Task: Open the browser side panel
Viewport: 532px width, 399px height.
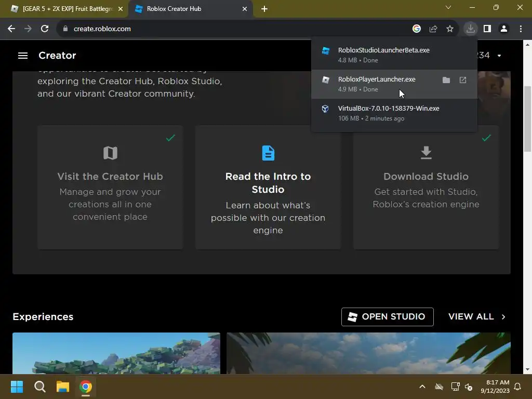Action: (x=487, y=29)
